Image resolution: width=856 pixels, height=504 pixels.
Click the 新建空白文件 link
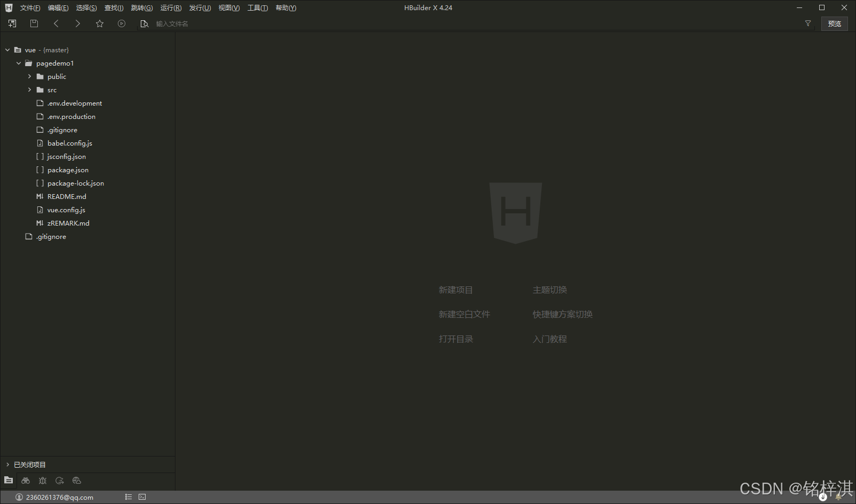(x=464, y=315)
